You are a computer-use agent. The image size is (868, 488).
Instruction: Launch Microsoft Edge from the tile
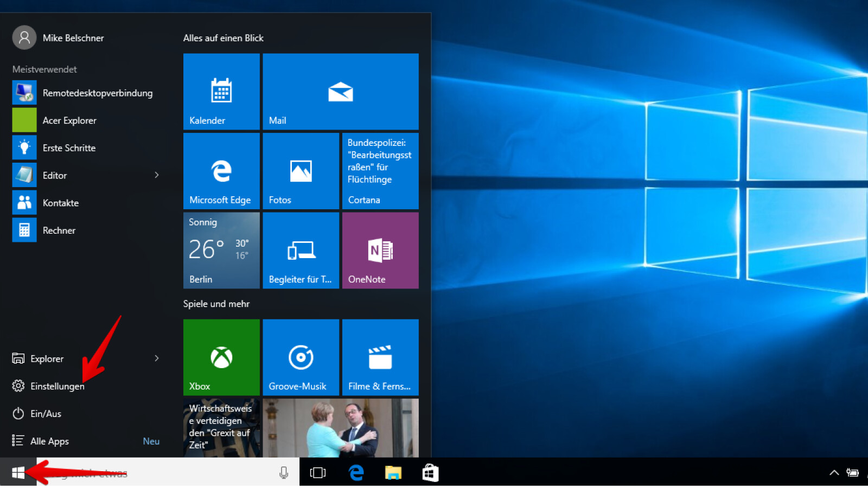pyautogui.click(x=221, y=171)
